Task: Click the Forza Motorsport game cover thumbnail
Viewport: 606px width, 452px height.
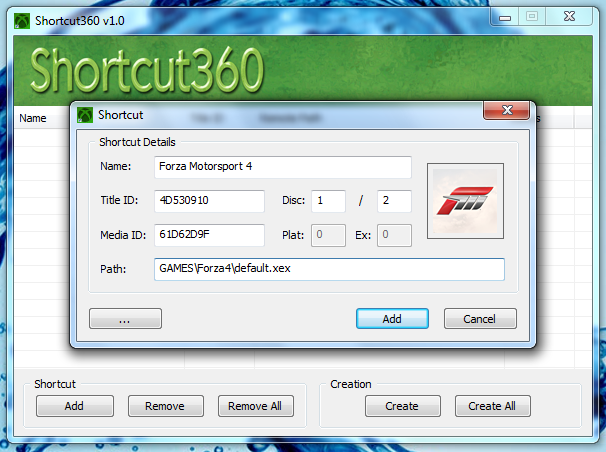Action: (x=464, y=201)
